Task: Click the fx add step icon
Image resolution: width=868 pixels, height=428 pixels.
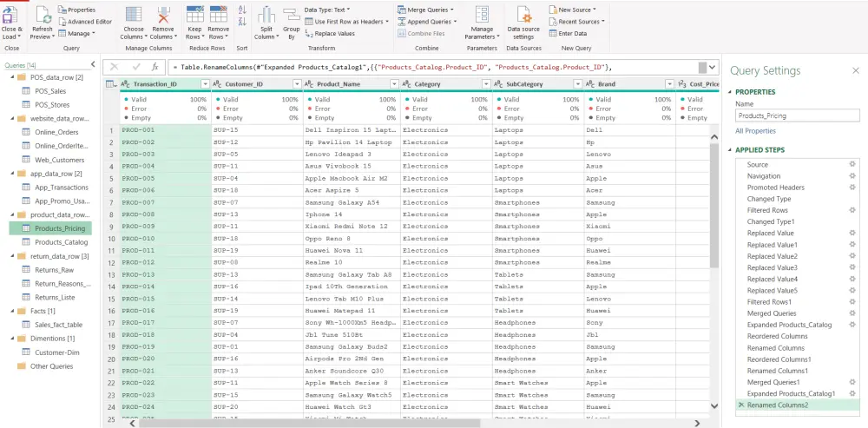Action: (155, 67)
